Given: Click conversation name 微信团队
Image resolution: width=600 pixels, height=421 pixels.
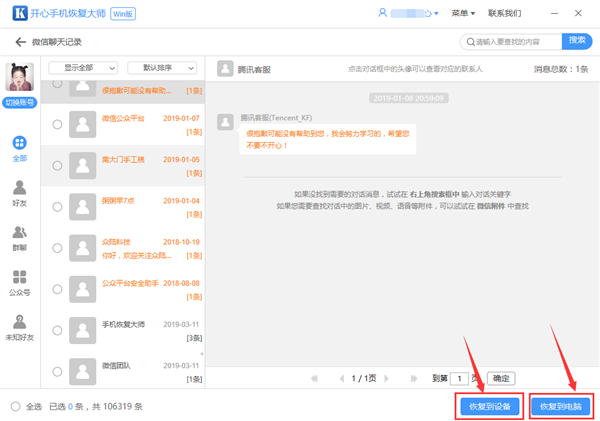Looking at the screenshot, I should click(116, 366).
